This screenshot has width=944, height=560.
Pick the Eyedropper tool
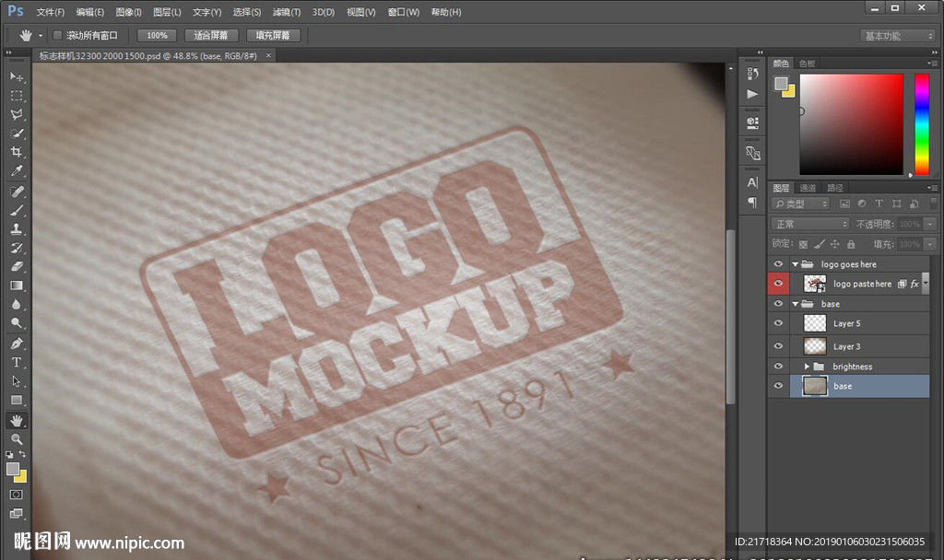coord(17,171)
